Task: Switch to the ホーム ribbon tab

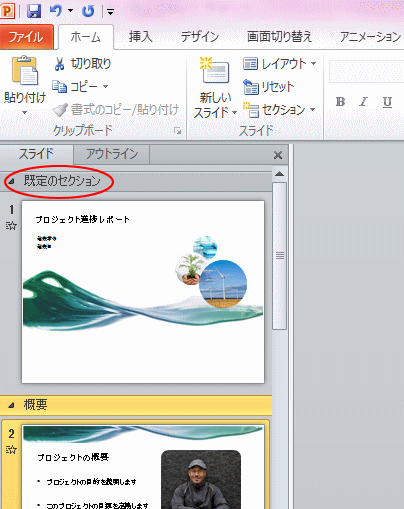Action: [x=86, y=37]
